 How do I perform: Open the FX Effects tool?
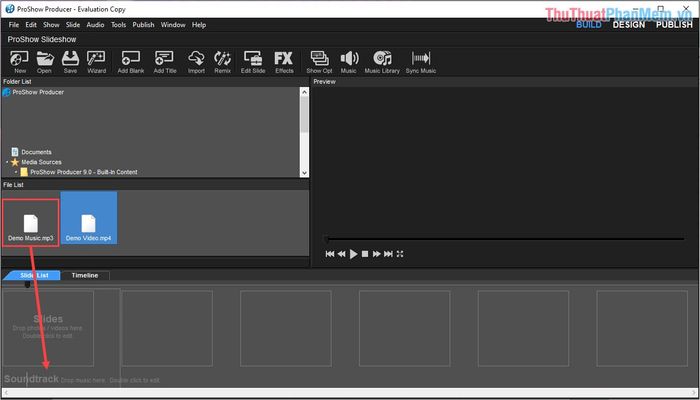click(x=284, y=62)
